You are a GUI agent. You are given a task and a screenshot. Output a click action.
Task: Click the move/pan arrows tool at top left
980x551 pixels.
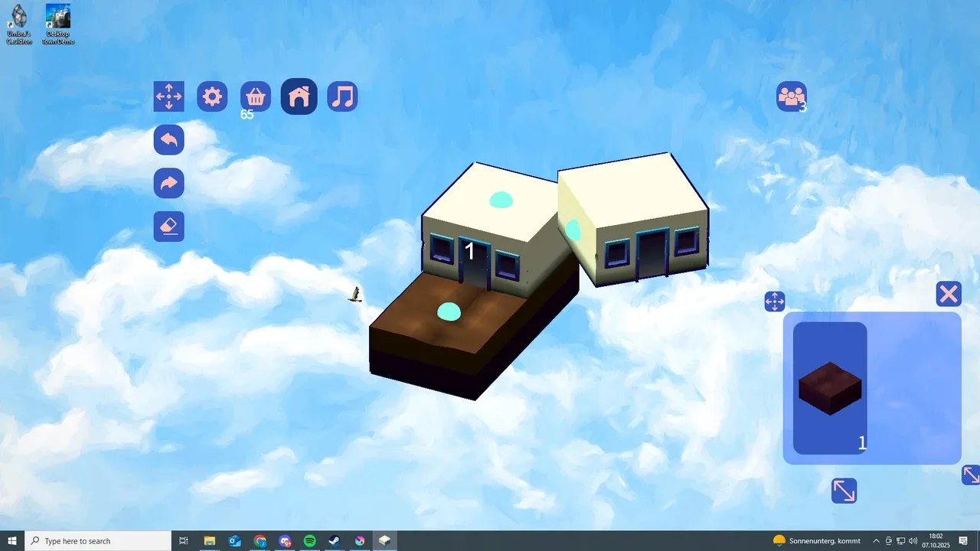click(x=168, y=97)
